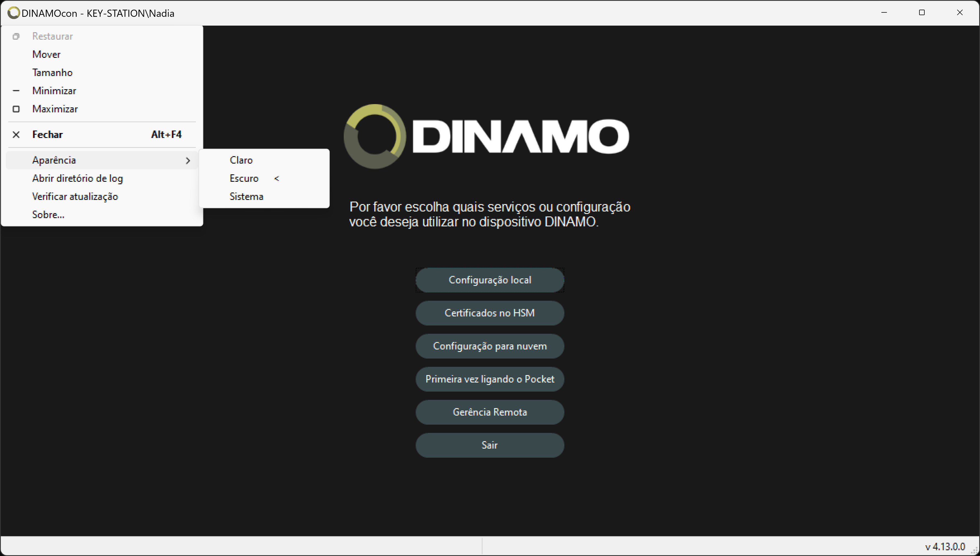Click the dash icon beside Minimizar
Viewport: 980px width, 556px height.
click(16, 91)
